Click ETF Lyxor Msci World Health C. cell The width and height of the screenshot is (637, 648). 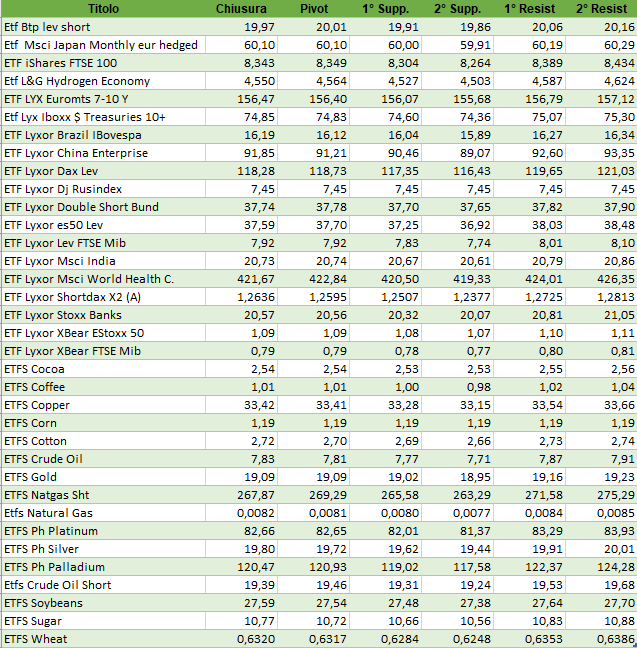[x=103, y=279]
